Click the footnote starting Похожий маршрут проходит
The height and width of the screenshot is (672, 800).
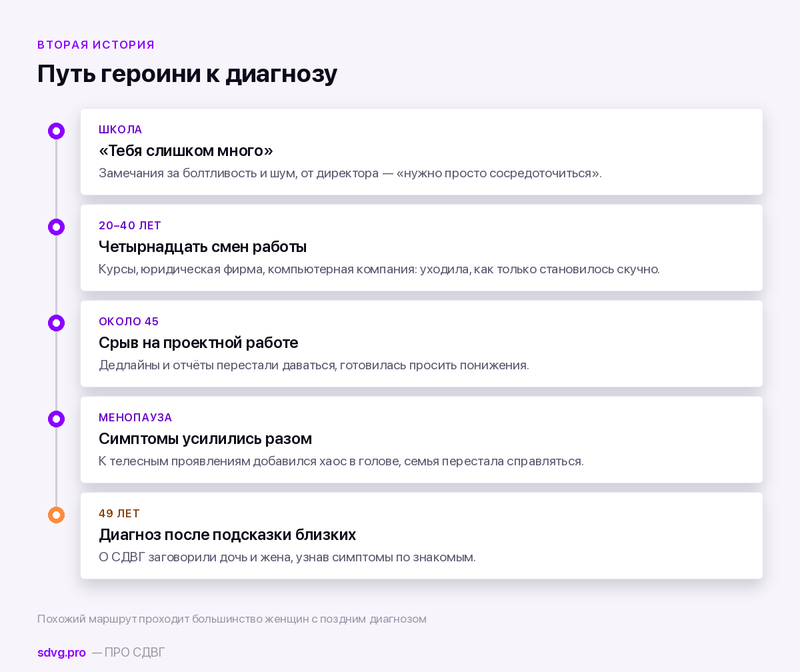click(232, 619)
